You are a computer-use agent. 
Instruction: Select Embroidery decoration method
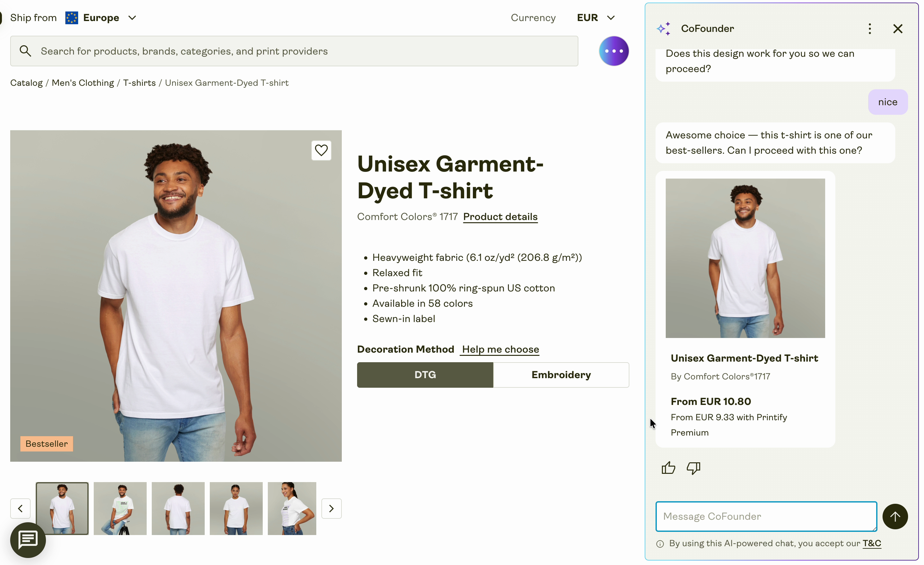click(x=561, y=375)
